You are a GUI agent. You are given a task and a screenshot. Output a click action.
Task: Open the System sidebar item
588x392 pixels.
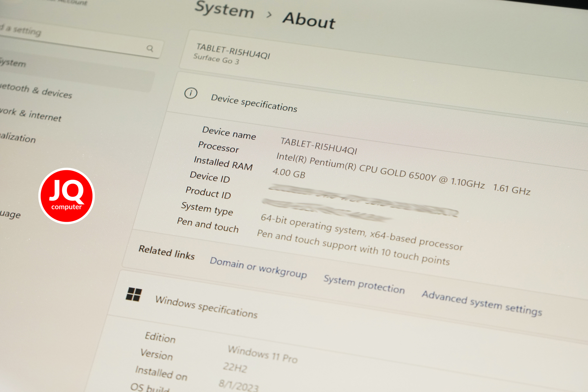[76, 70]
